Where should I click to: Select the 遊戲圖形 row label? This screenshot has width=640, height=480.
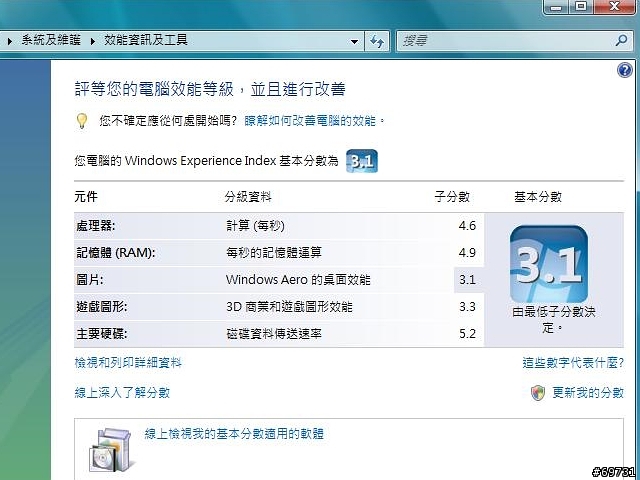[102, 307]
